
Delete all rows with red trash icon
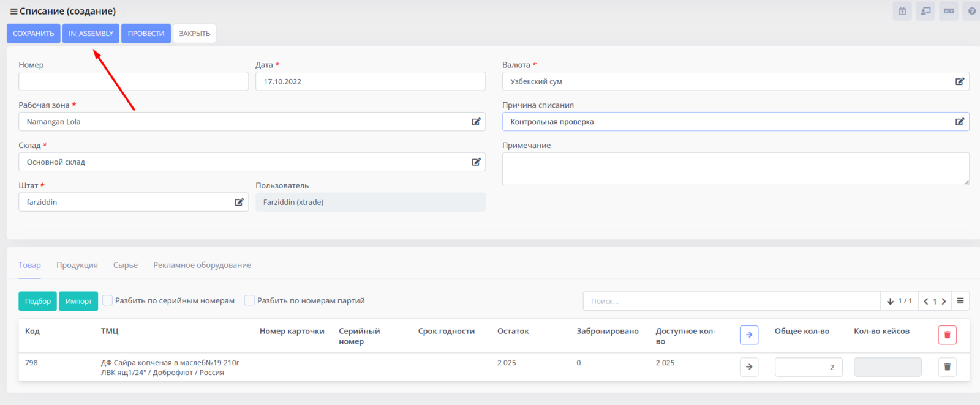click(x=947, y=335)
